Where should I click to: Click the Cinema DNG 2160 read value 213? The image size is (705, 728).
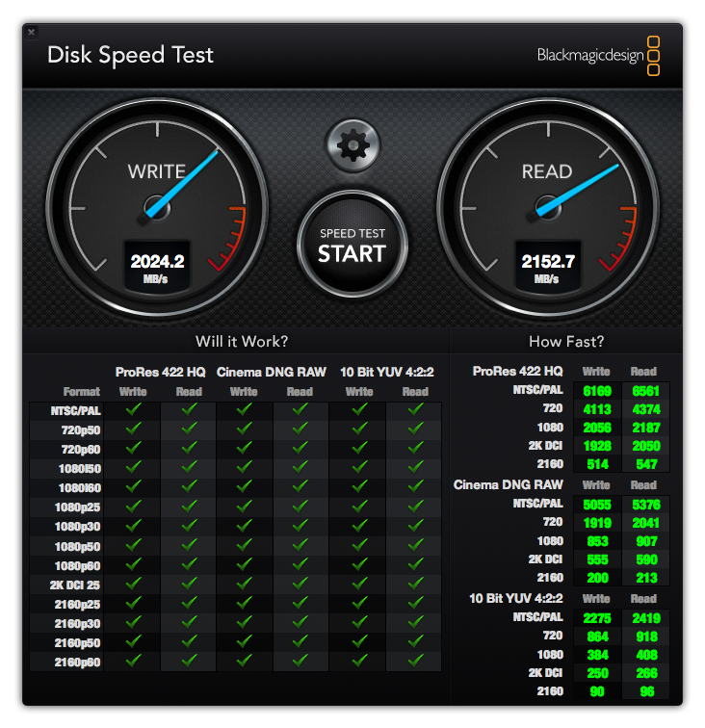pyautogui.click(x=647, y=578)
